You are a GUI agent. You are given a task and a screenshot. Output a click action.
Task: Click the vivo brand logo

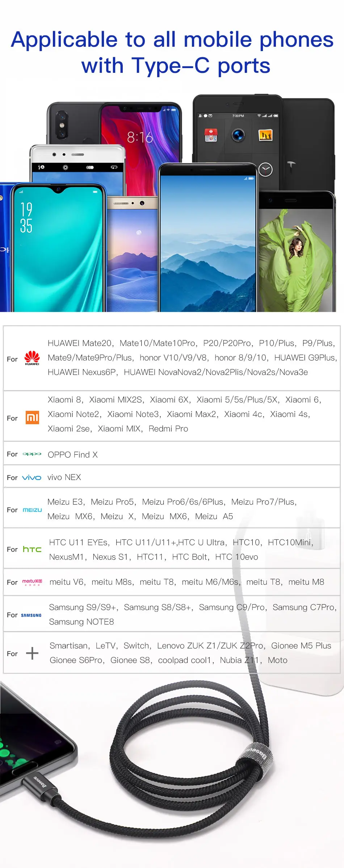click(x=32, y=477)
